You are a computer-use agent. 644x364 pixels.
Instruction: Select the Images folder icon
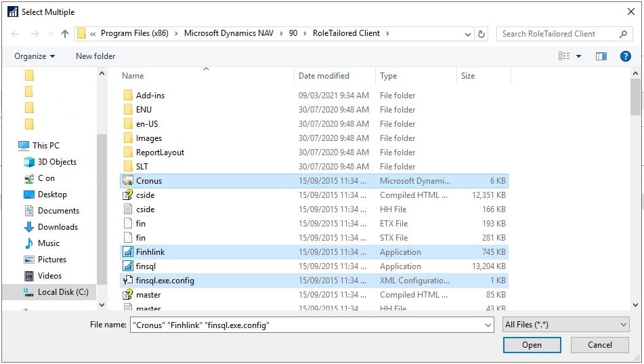point(128,138)
